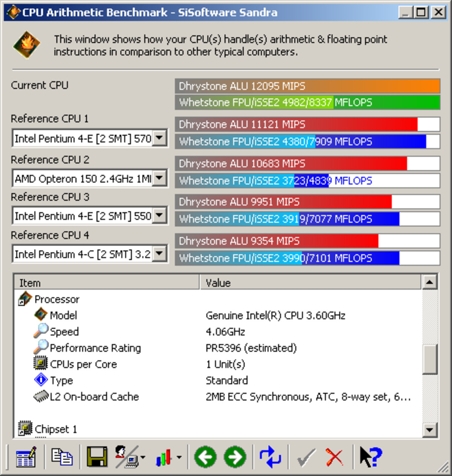Select the 'Performance Rating' label
The image size is (452, 476).
[x=95, y=348]
